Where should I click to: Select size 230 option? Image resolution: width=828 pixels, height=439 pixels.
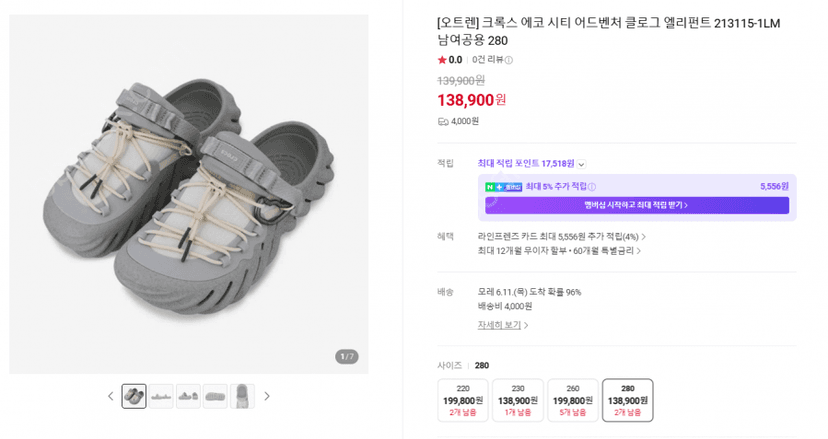(518, 400)
